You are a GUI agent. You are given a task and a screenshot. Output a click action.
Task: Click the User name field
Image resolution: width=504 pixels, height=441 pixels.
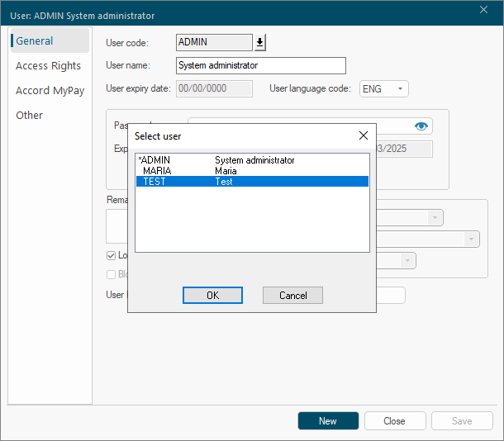click(x=261, y=65)
